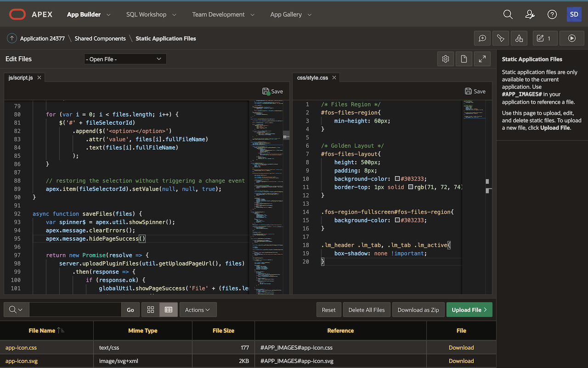The width and height of the screenshot is (588, 368).
Task: Open the SD user account menu
Action: click(574, 14)
